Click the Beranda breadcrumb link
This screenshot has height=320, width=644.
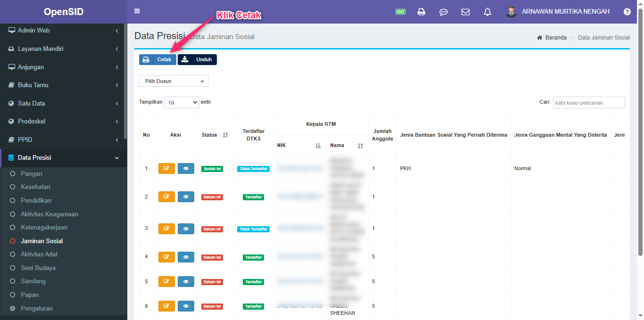pyautogui.click(x=556, y=38)
